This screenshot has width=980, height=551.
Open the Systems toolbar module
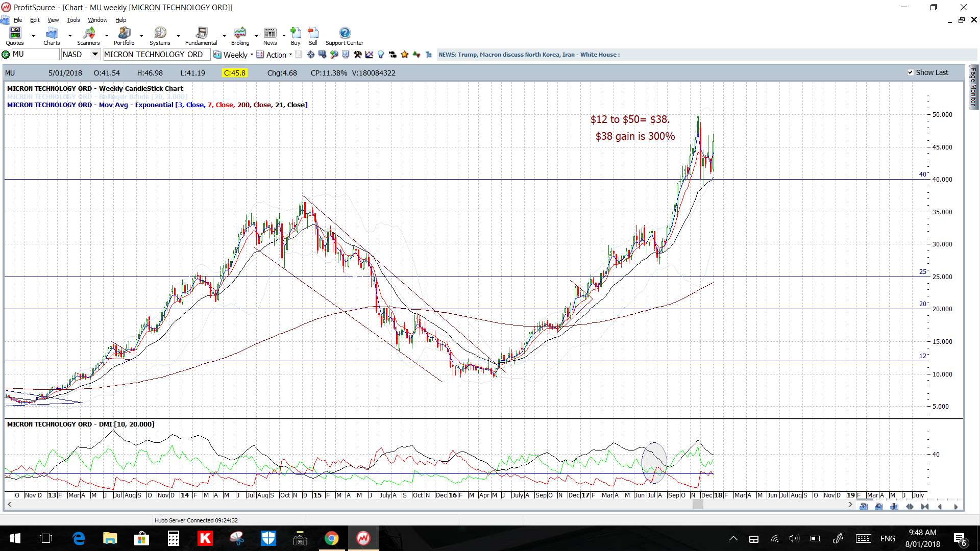[x=160, y=36]
